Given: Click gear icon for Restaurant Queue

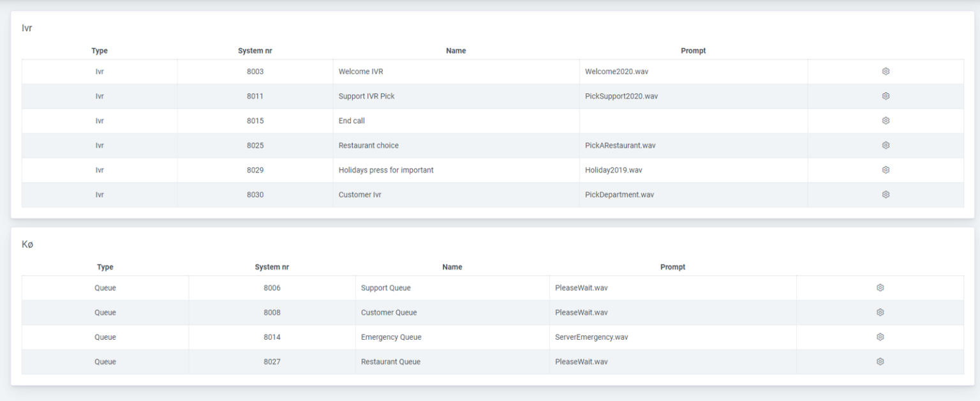Looking at the screenshot, I should click(880, 361).
